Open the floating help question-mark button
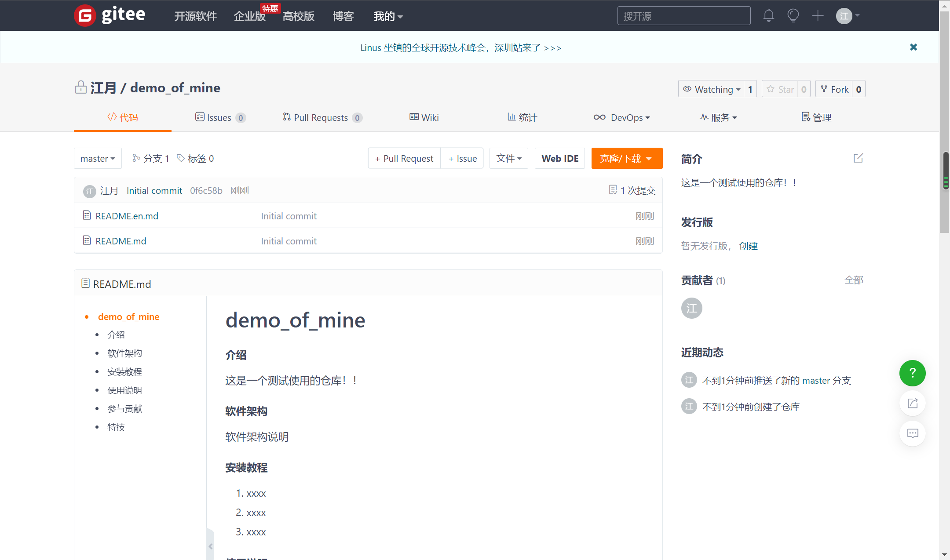The width and height of the screenshot is (950, 560). pos(912,373)
